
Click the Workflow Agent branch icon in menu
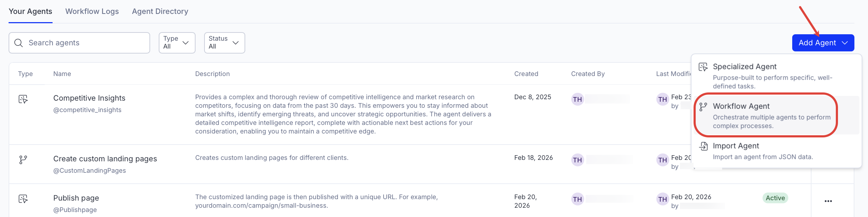pyautogui.click(x=703, y=107)
